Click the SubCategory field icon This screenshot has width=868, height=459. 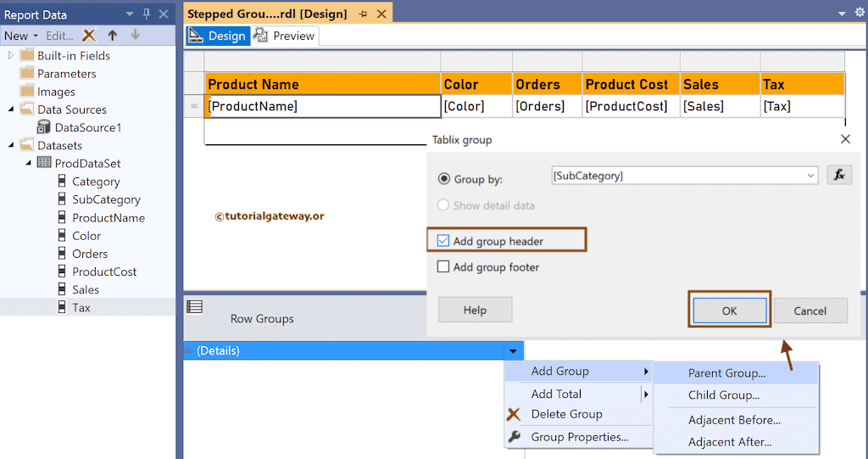(62, 199)
